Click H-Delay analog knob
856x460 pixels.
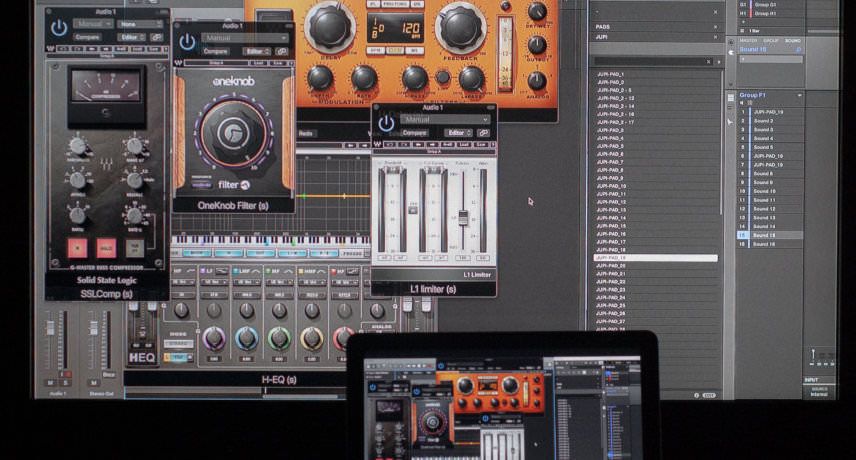click(x=537, y=81)
